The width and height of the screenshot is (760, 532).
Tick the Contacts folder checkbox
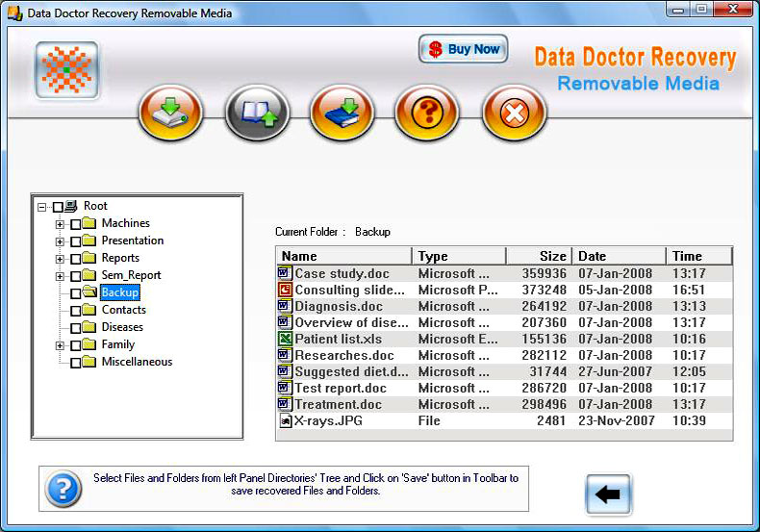pyautogui.click(x=76, y=311)
